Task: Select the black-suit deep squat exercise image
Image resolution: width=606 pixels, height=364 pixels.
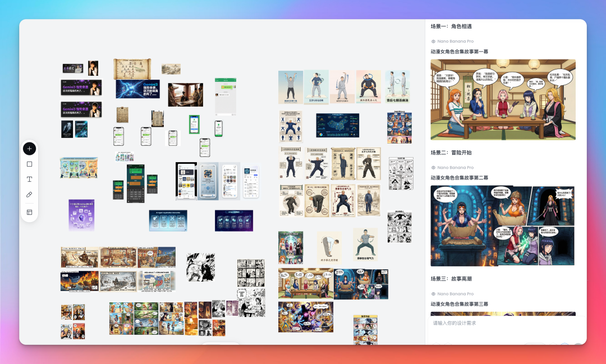Action: coord(368,86)
